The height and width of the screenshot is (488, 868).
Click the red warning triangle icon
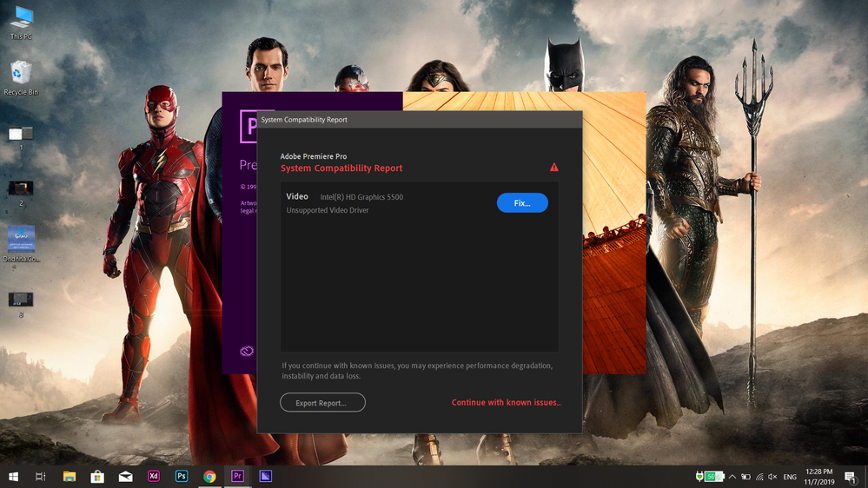553,167
